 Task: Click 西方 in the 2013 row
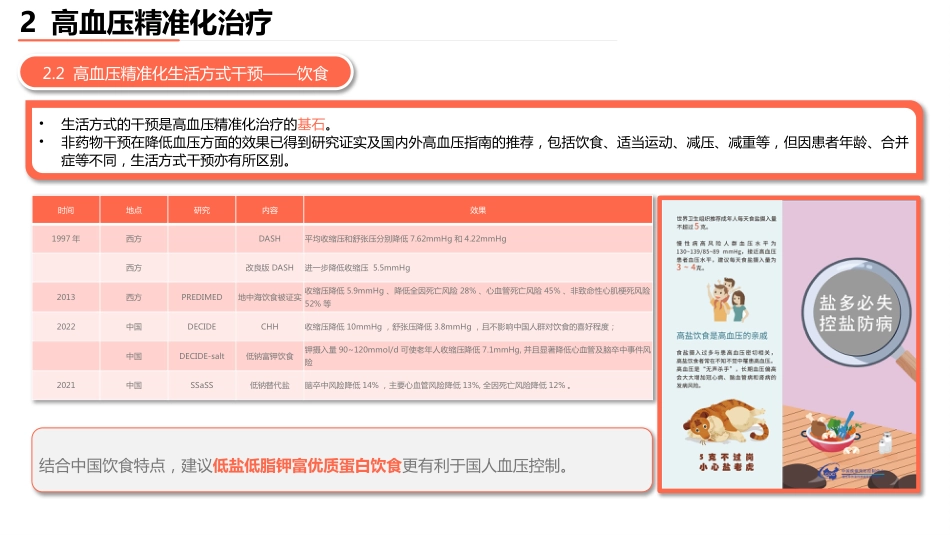coord(134,297)
